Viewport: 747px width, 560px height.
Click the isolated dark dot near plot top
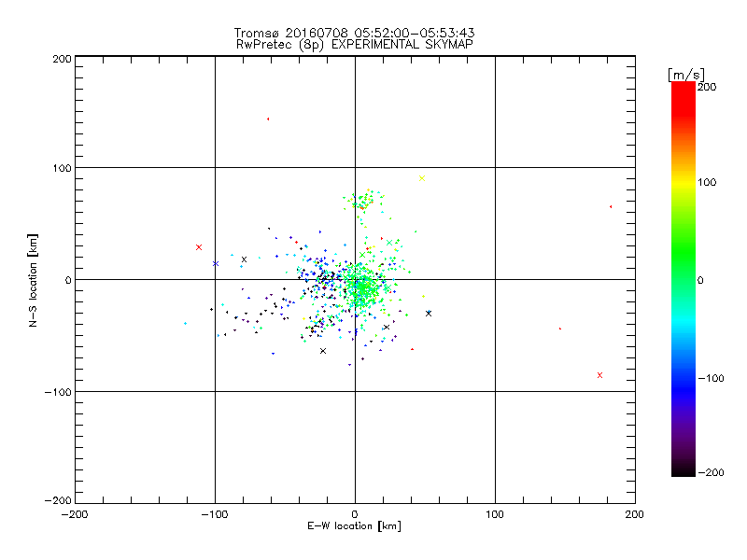[x=268, y=119]
